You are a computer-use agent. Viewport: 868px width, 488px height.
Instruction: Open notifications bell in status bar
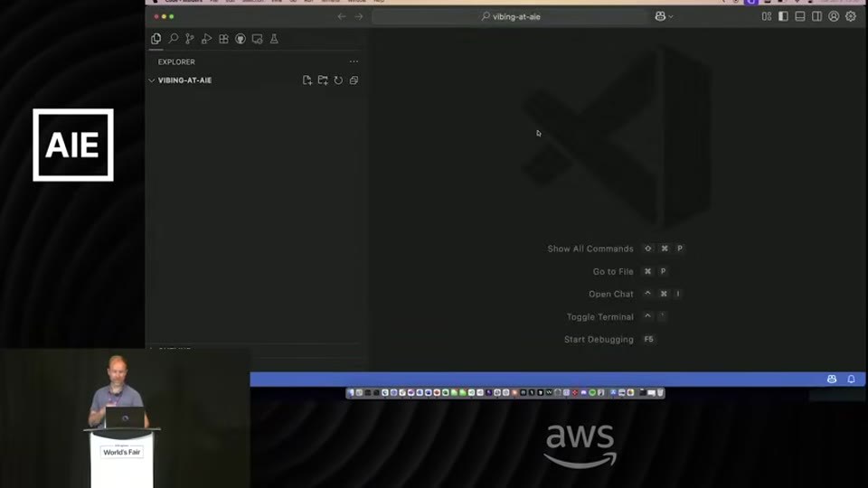tap(852, 379)
